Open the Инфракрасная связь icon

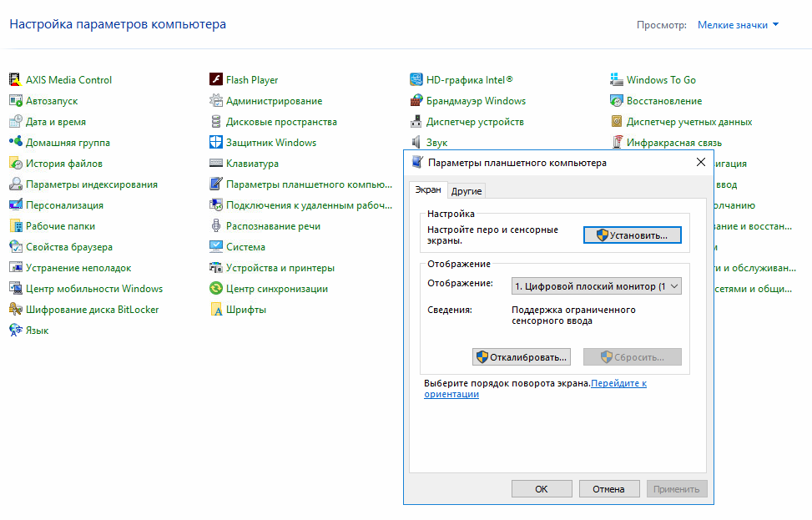click(616, 143)
